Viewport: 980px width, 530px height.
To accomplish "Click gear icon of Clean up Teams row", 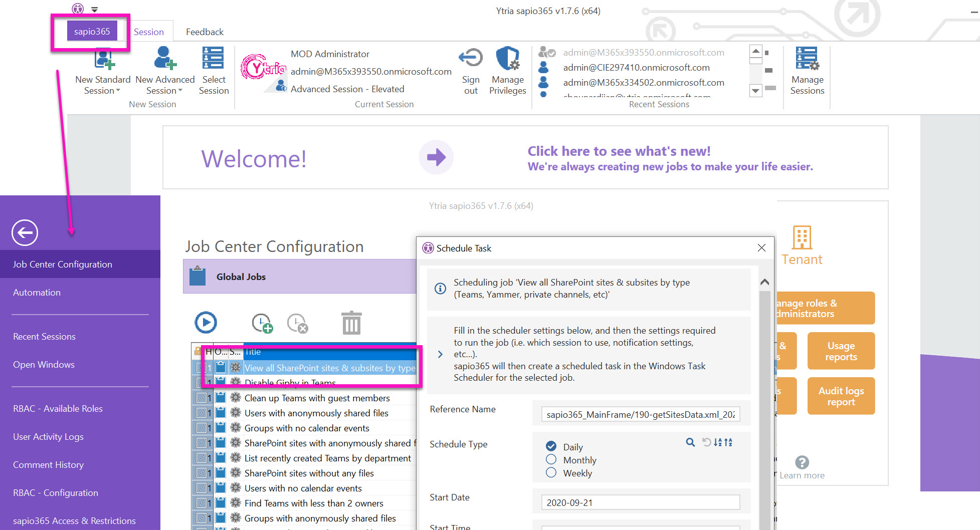I will click(236, 398).
